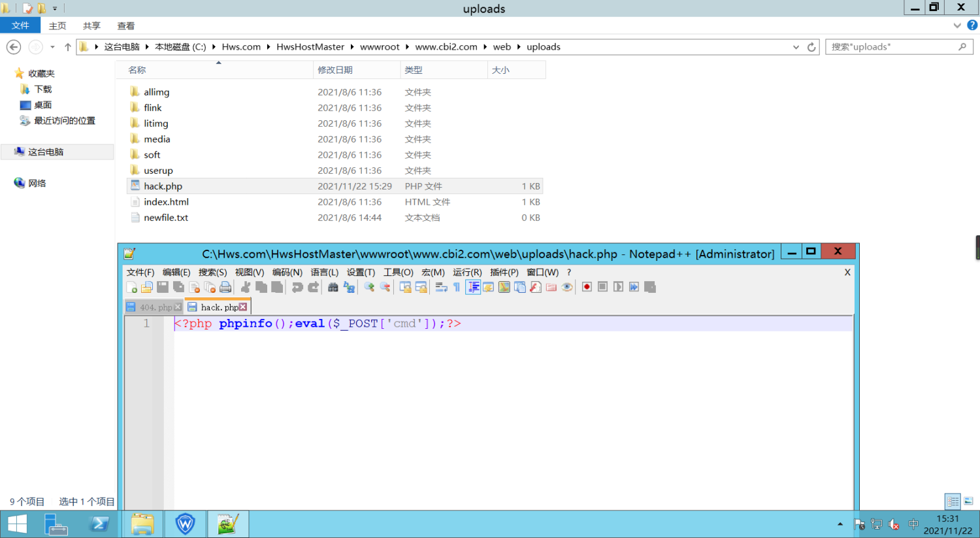Expand the ribbon with the chevron
Screen dimensions: 980x538
pyautogui.click(x=957, y=25)
